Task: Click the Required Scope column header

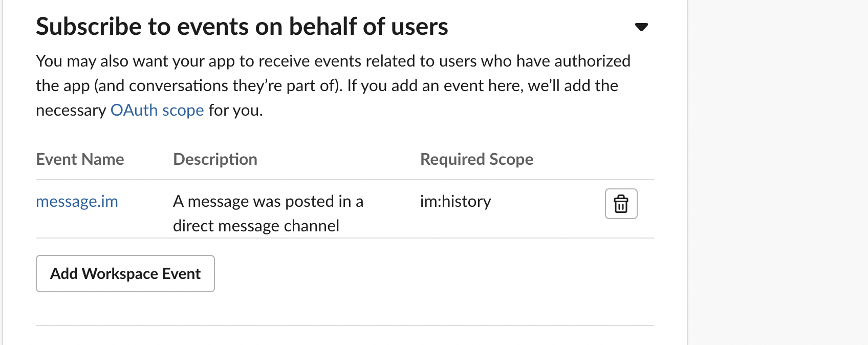Action: point(476,159)
